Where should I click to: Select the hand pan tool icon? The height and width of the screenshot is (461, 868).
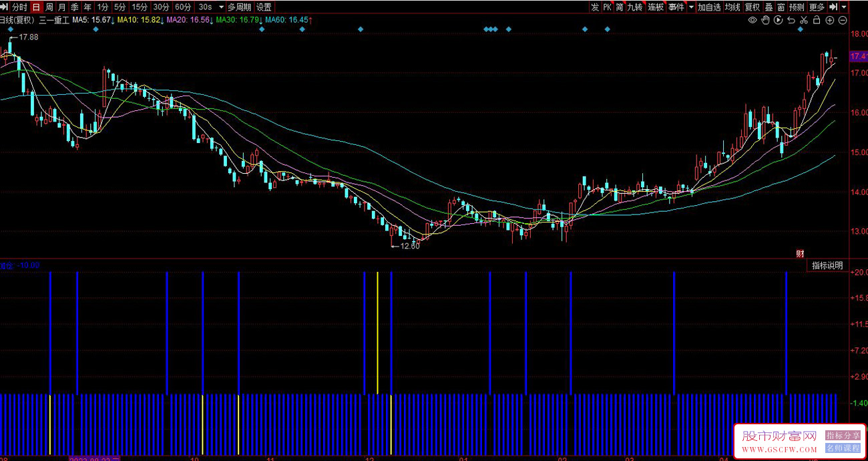(766, 20)
